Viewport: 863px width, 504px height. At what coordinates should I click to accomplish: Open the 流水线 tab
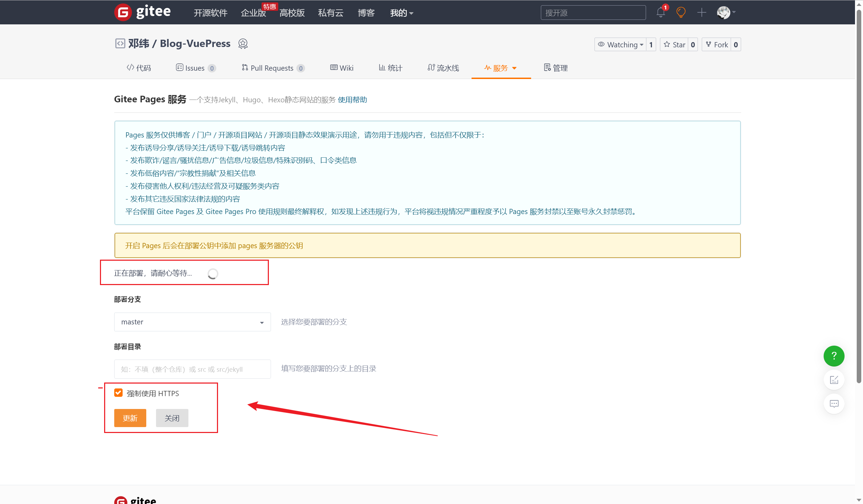443,68
